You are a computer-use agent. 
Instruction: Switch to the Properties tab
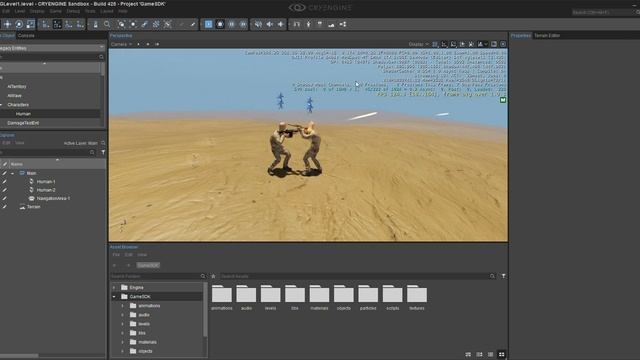521,36
